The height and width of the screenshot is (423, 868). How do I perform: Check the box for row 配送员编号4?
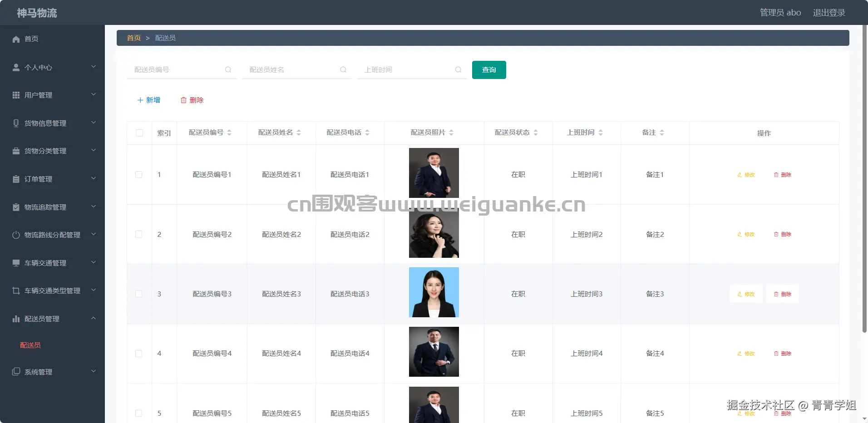(x=139, y=354)
